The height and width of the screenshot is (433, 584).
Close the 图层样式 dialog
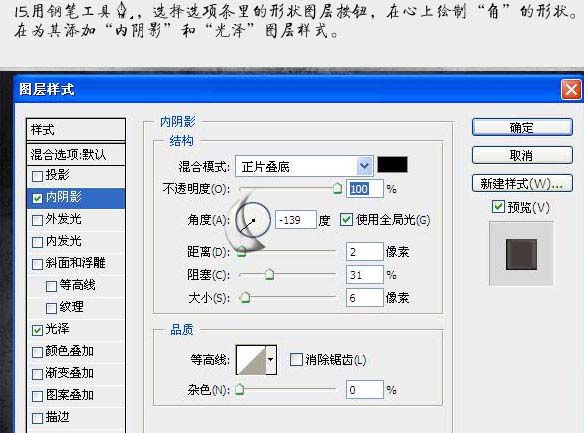coord(571,90)
